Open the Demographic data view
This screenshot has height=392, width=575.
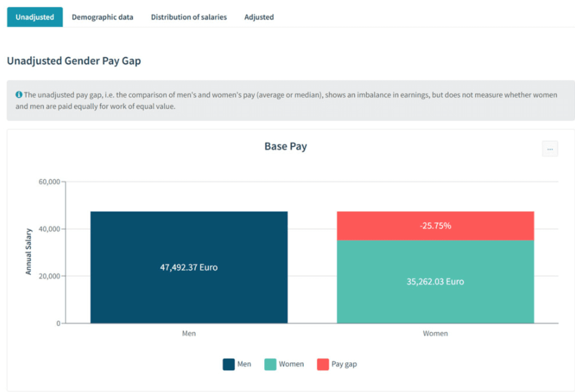(x=103, y=16)
